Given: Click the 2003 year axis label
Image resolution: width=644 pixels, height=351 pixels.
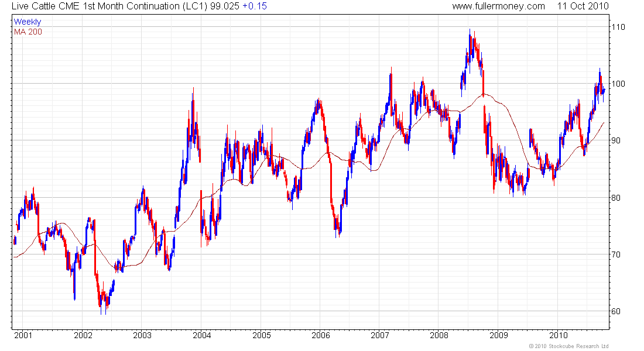Looking at the screenshot, I should click(x=142, y=335).
